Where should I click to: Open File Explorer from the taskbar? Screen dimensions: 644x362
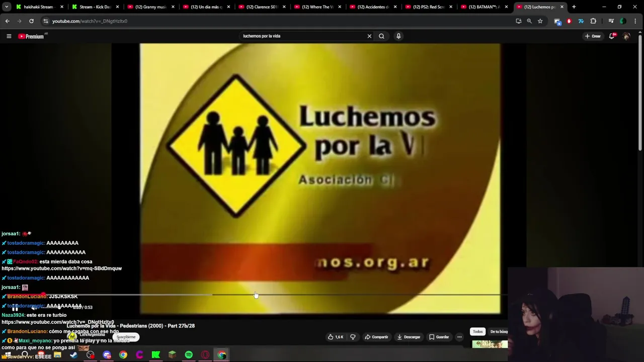click(57, 355)
